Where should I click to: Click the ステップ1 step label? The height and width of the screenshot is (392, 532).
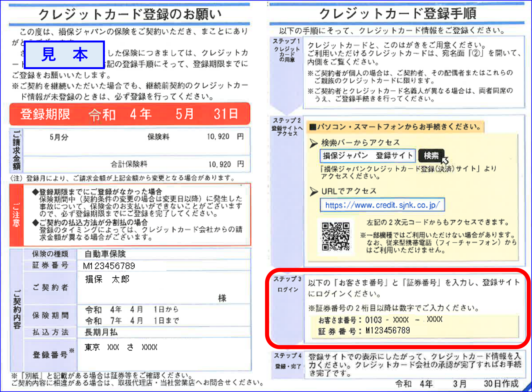coord(286,41)
